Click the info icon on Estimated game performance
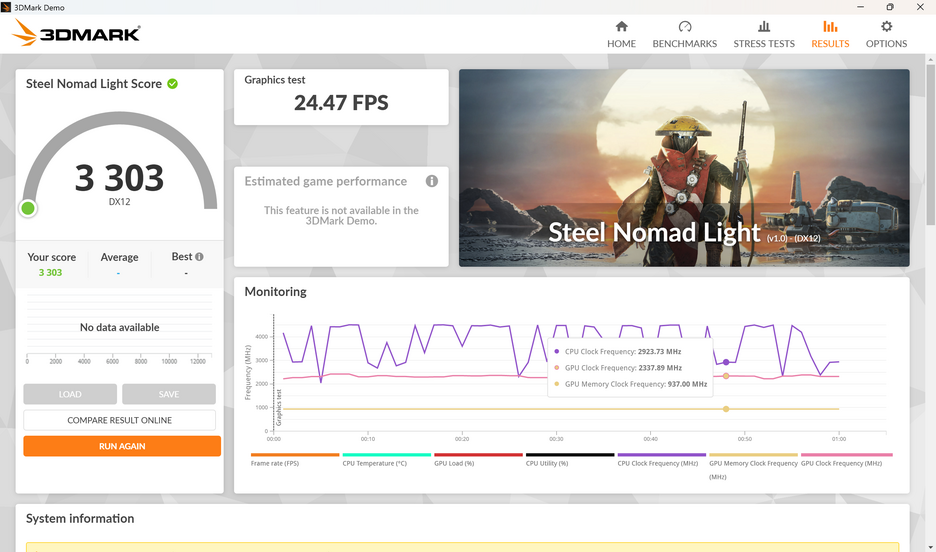Viewport: 936px width, 552px height. [x=432, y=181]
